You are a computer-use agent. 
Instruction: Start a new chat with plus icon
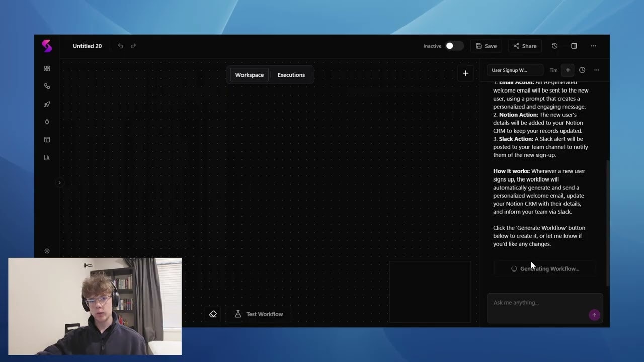[x=568, y=70]
